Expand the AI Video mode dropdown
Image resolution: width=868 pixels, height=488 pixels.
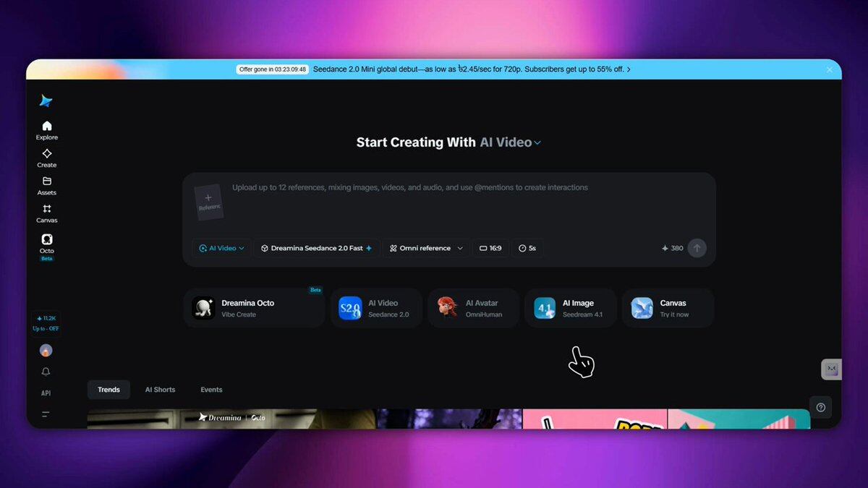(x=222, y=248)
